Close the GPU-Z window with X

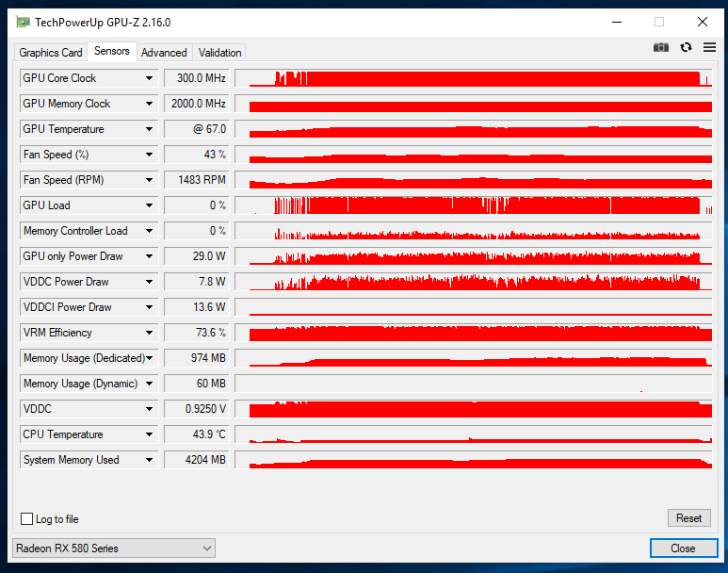pos(703,22)
